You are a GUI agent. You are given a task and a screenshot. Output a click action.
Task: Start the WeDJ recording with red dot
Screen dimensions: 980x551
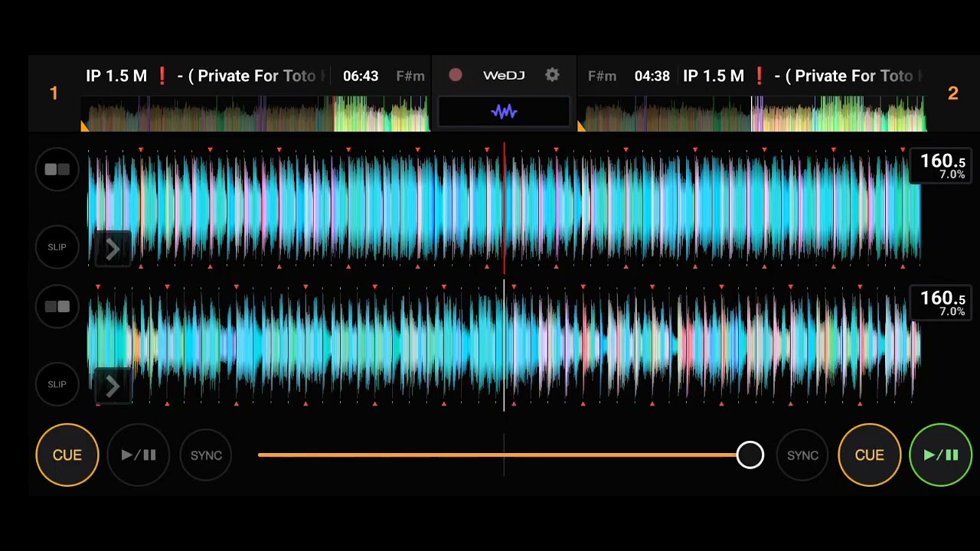point(456,75)
